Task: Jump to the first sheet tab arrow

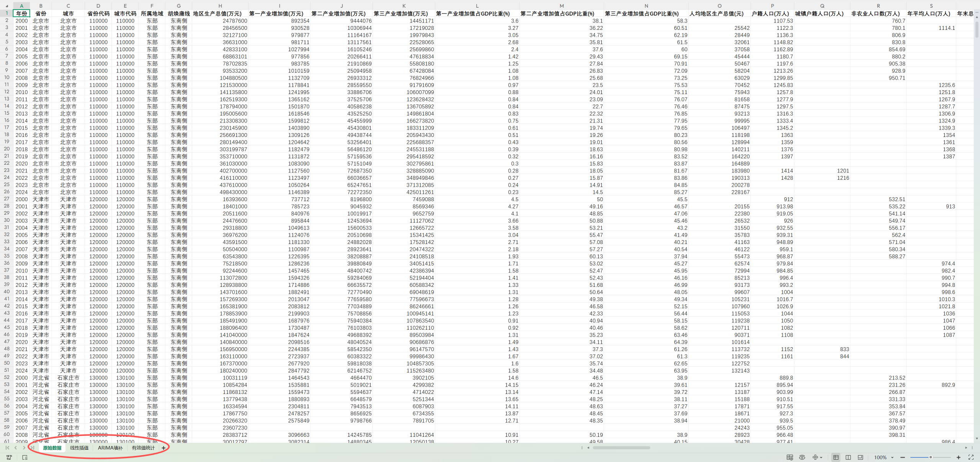Action: click(x=7, y=448)
